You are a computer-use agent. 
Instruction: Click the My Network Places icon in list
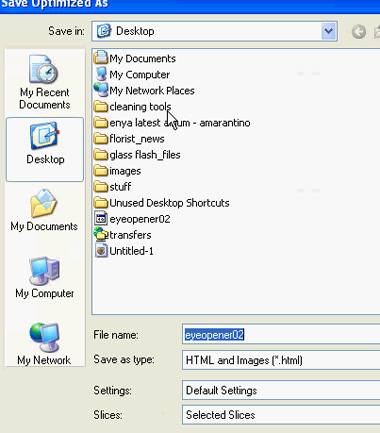[101, 90]
